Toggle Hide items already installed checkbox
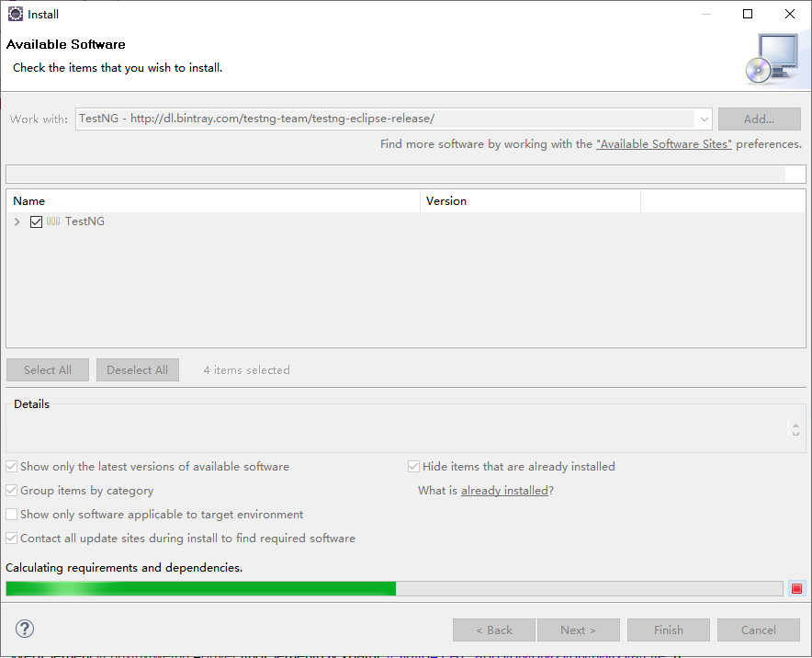812x658 pixels. click(413, 466)
